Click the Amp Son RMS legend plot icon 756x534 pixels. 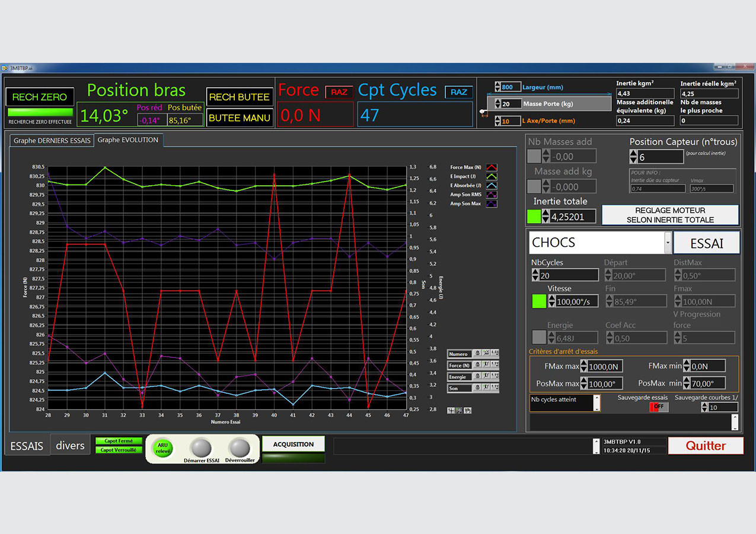(x=491, y=195)
